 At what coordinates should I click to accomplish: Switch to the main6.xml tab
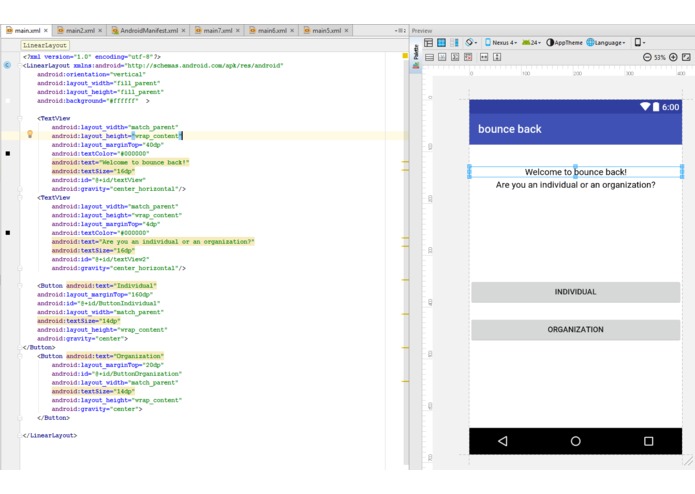[272, 31]
